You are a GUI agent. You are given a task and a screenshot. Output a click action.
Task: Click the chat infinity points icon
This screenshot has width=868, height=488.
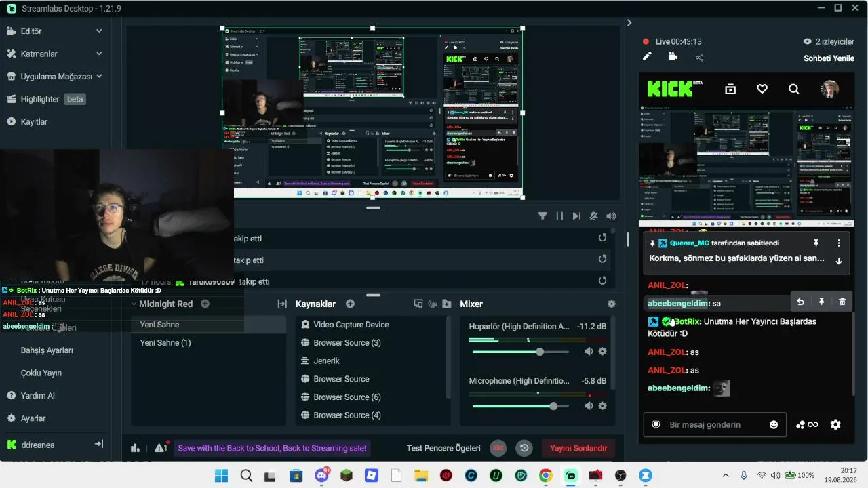point(807,425)
